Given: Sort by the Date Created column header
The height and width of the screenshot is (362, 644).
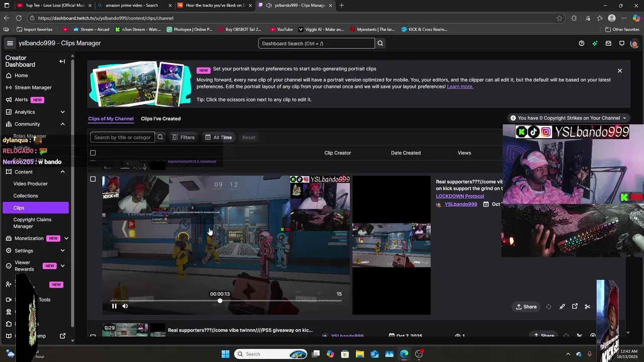Looking at the screenshot, I should 406,153.
